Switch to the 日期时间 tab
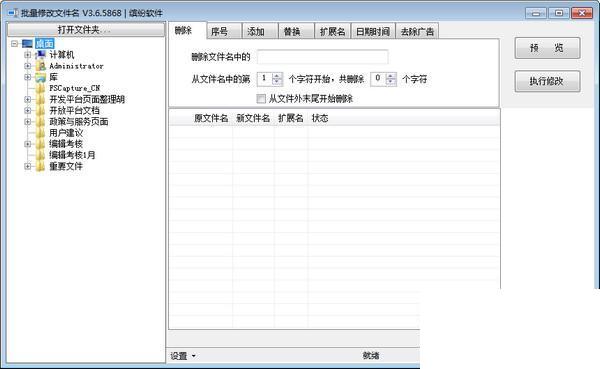 click(373, 31)
